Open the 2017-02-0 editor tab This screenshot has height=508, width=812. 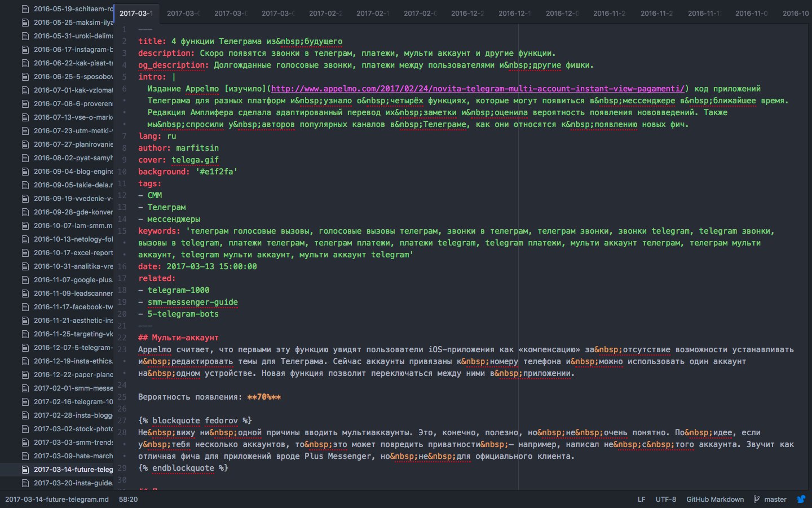420,13
